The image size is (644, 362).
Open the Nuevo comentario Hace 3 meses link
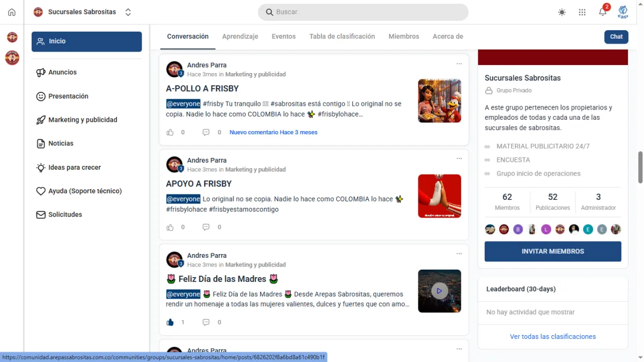(x=273, y=132)
